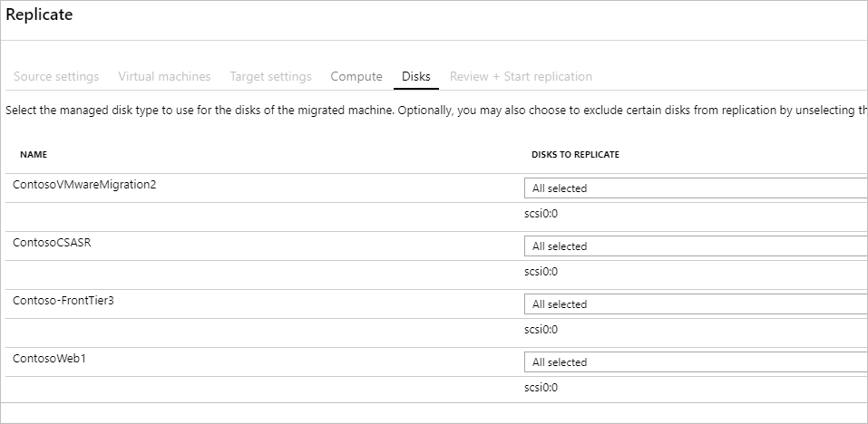
Task: Select scsi0:0 disk under ContosoWeb1
Action: coord(541,388)
